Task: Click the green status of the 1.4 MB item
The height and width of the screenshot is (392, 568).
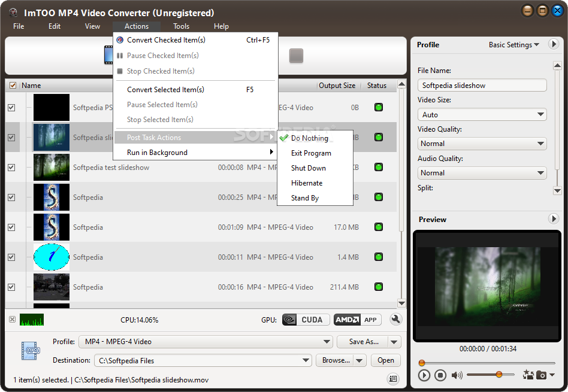Action: (379, 257)
